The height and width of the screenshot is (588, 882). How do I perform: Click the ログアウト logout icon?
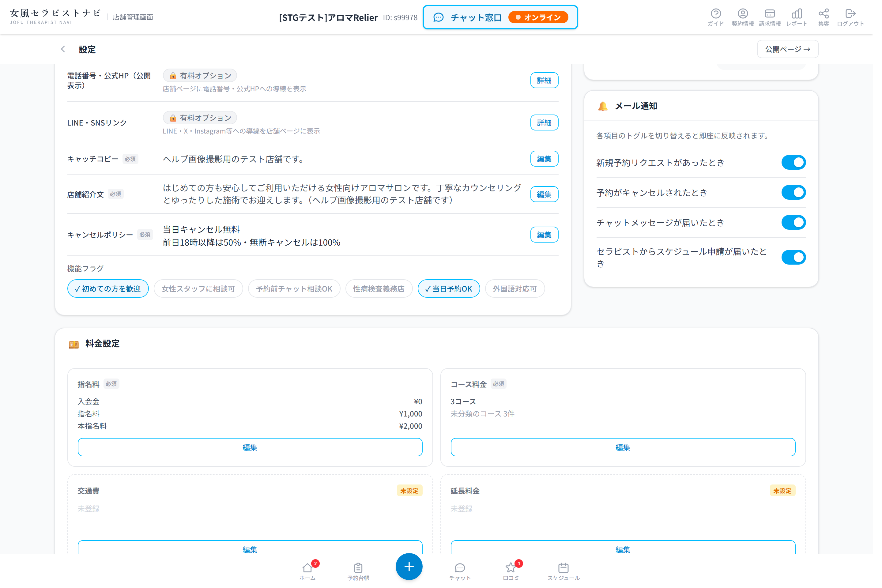[x=859, y=17]
